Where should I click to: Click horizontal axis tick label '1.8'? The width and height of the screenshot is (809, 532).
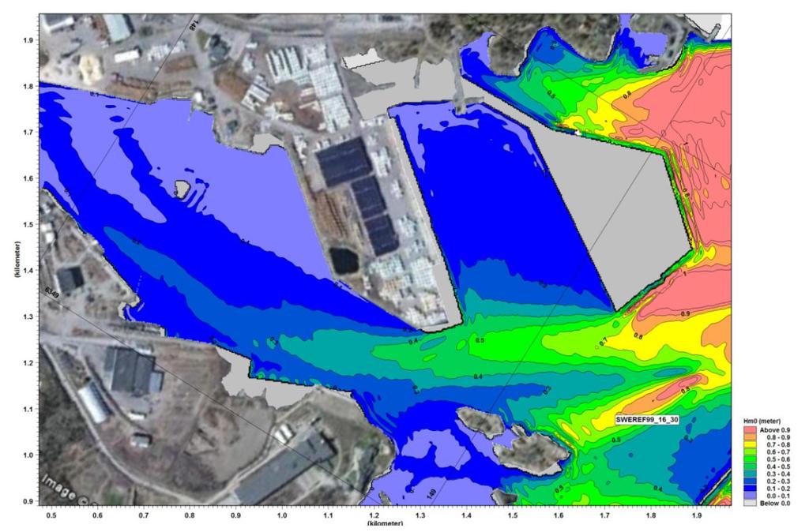tap(651, 515)
